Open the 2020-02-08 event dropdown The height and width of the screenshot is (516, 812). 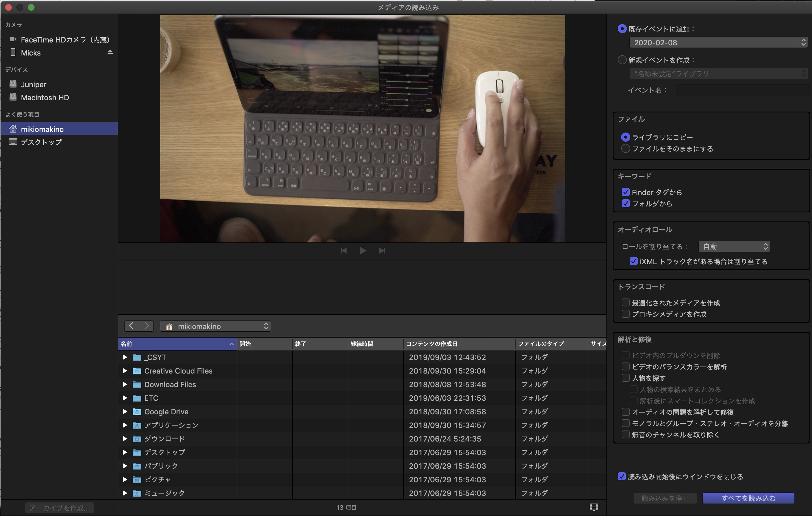click(x=718, y=42)
